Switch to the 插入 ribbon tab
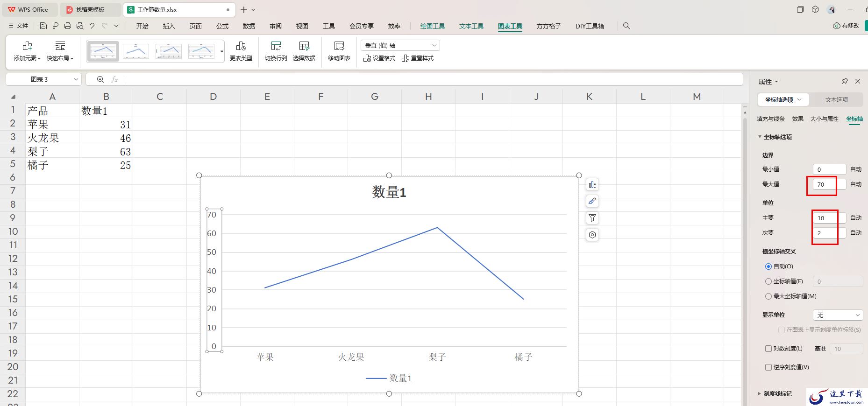This screenshot has height=406, width=868. [169, 26]
